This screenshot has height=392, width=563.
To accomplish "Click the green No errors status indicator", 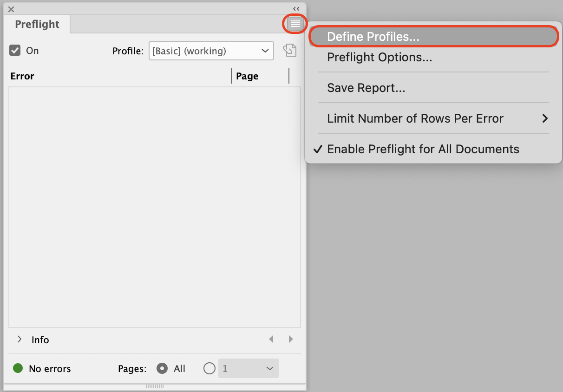I will click(x=18, y=369).
